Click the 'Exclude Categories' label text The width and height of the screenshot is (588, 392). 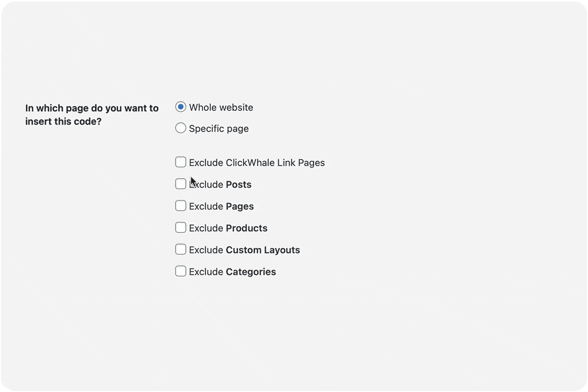point(232,272)
